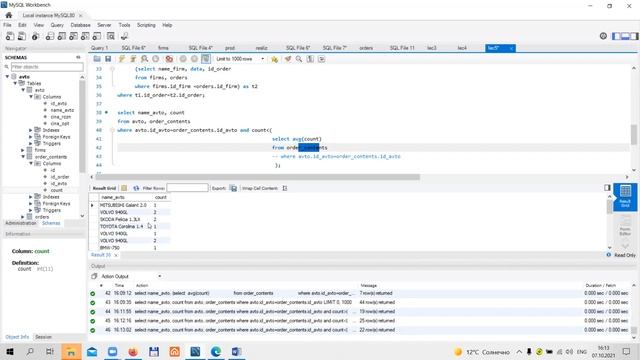640x360 pixels.
Task: Click the commit transaction icon
Action: point(183,59)
